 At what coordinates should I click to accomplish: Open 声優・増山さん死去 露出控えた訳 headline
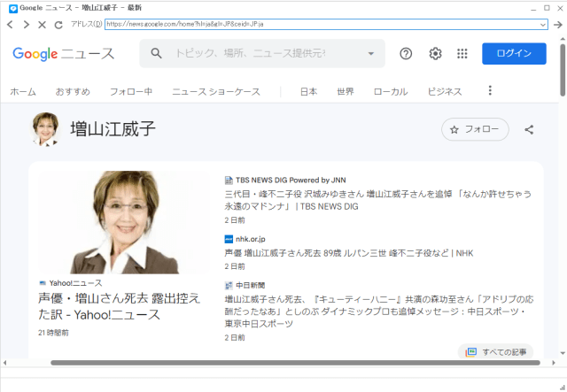[119, 306]
